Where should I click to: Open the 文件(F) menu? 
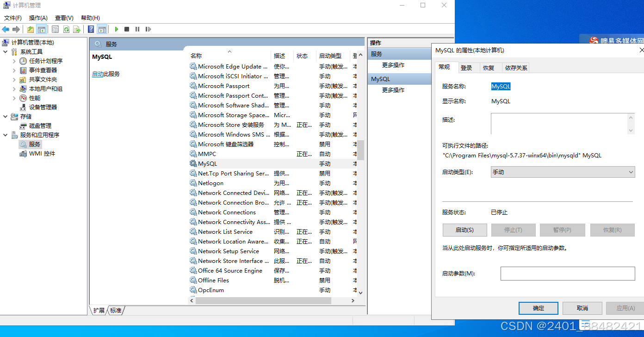pos(13,18)
